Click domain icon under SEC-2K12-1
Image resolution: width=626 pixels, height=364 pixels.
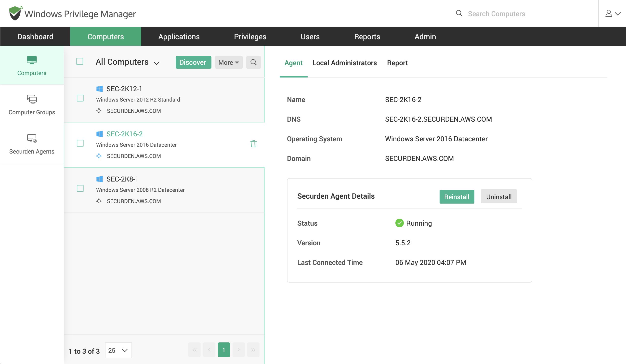coord(99,111)
